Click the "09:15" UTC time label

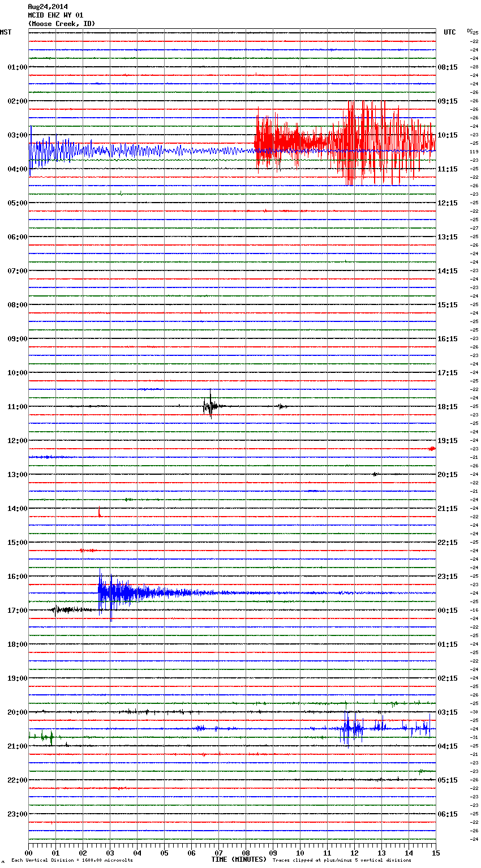(x=448, y=101)
